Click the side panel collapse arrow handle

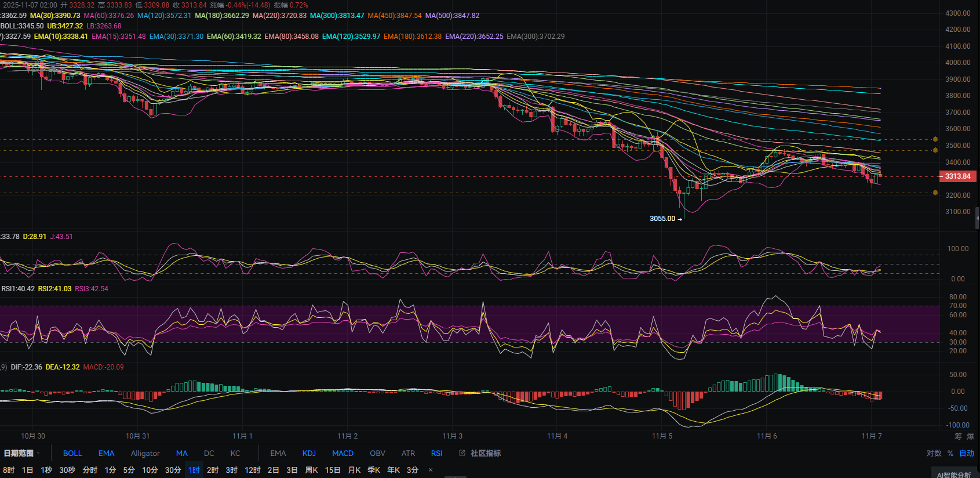[977, 218]
